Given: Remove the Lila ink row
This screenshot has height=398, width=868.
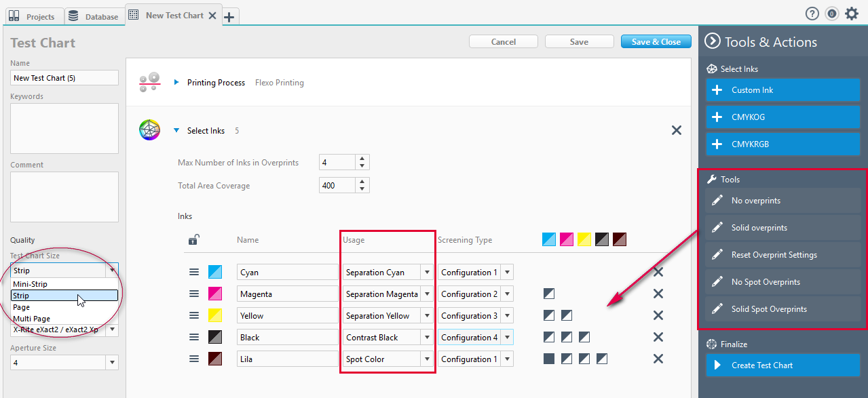Looking at the screenshot, I should coord(658,359).
